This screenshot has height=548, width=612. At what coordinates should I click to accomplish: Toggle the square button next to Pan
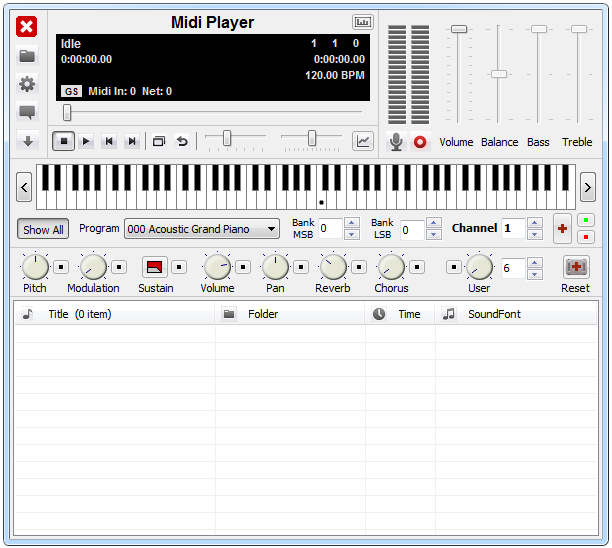(301, 267)
